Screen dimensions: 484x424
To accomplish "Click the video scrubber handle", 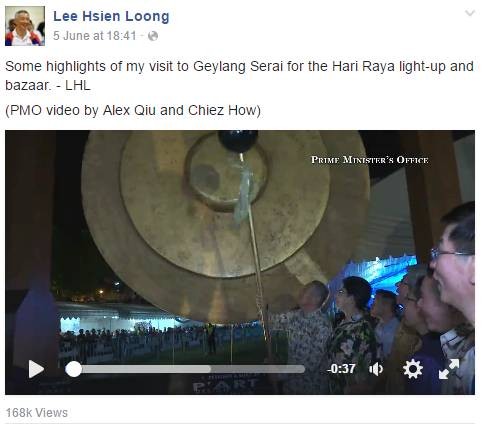I will pyautogui.click(x=73, y=369).
